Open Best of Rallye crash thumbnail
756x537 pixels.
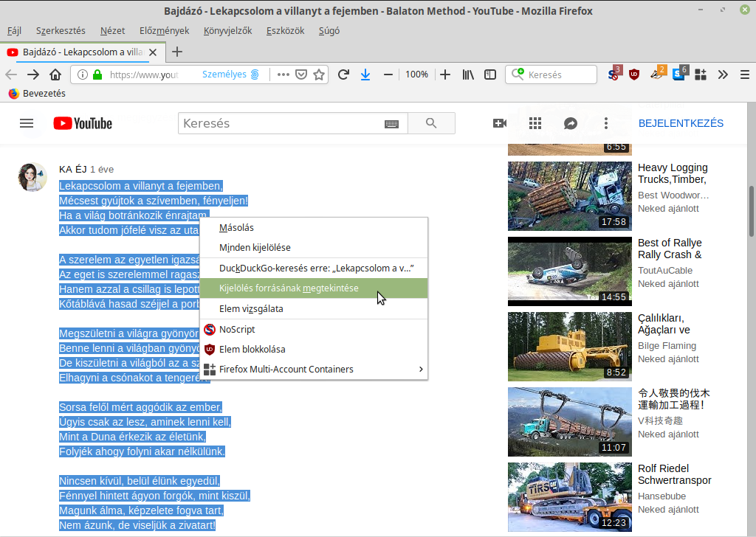point(569,271)
